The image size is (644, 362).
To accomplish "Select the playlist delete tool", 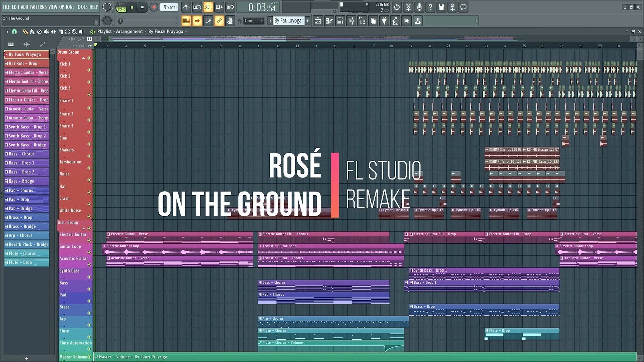I will point(39,32).
